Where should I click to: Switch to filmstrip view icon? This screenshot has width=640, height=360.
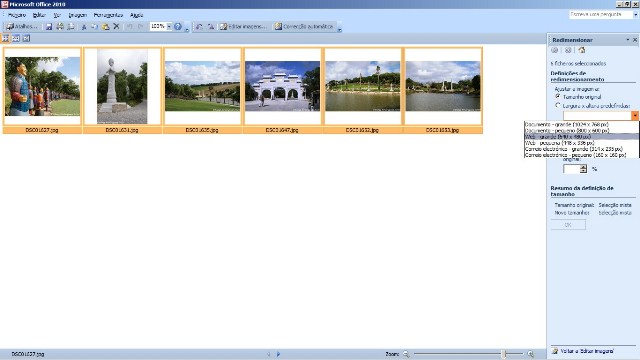(16, 38)
